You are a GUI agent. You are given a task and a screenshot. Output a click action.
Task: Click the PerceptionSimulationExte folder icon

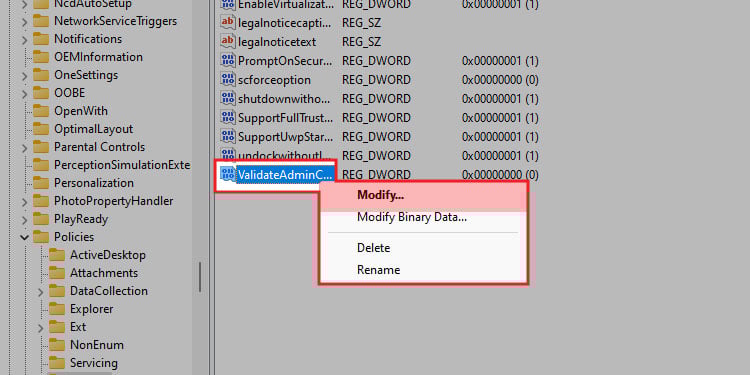tap(41, 165)
